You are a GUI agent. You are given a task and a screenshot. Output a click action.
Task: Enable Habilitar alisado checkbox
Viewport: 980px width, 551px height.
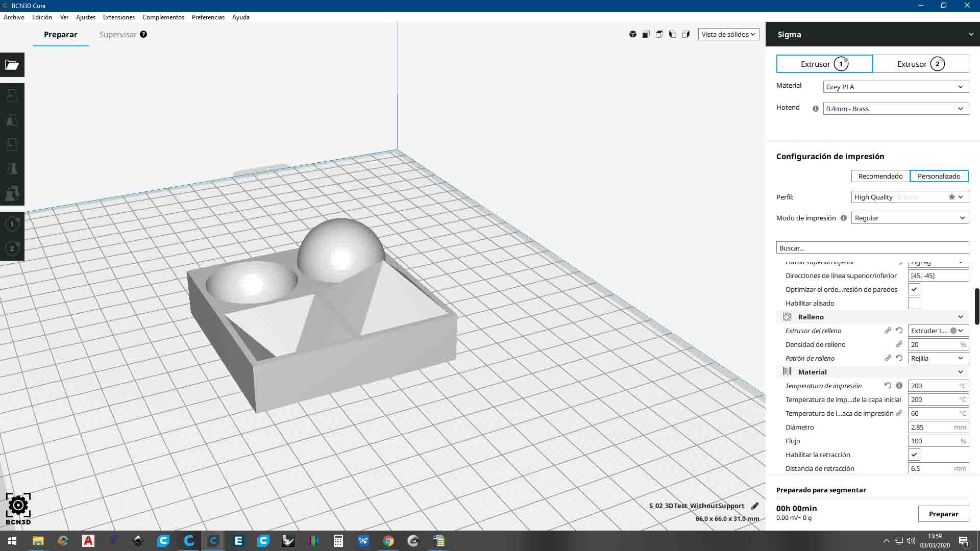point(914,303)
